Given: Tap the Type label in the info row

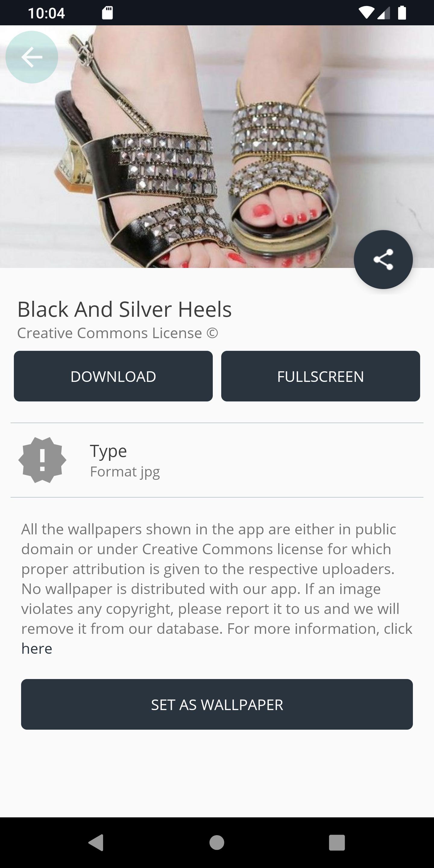Looking at the screenshot, I should 108,451.
